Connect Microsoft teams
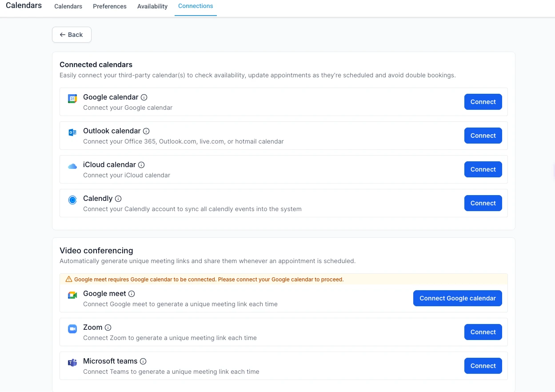Viewport: 555px width, 392px height. point(483,366)
